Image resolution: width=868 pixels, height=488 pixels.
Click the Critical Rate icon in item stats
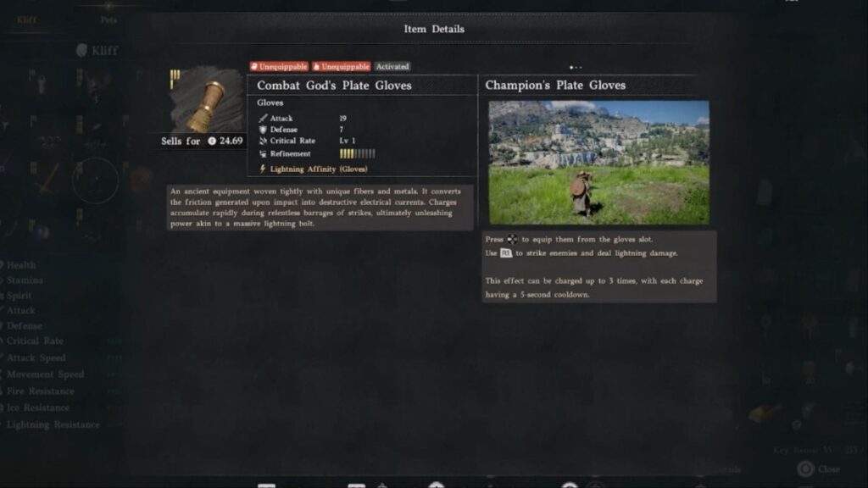[x=263, y=141]
